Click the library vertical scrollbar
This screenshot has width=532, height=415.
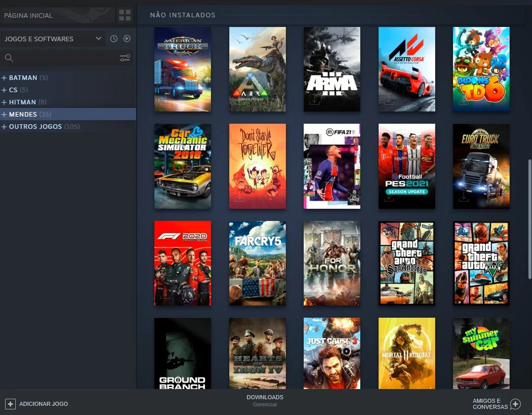point(529,219)
